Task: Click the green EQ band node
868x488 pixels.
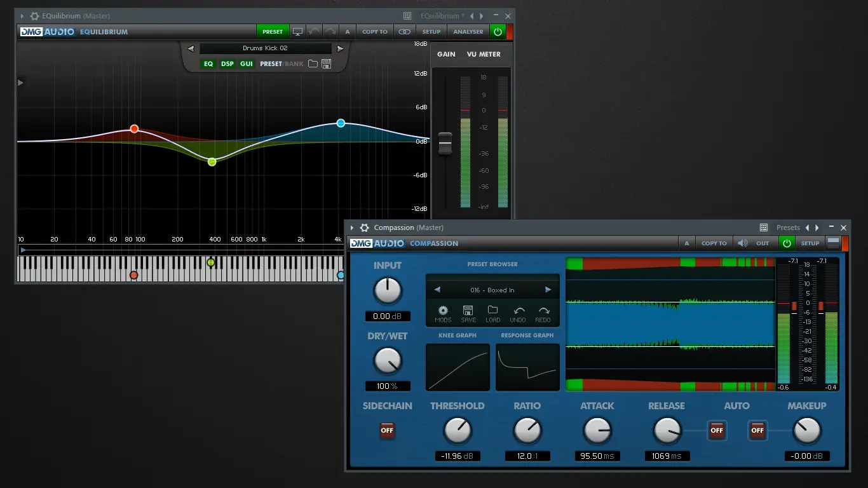Action: [212, 162]
